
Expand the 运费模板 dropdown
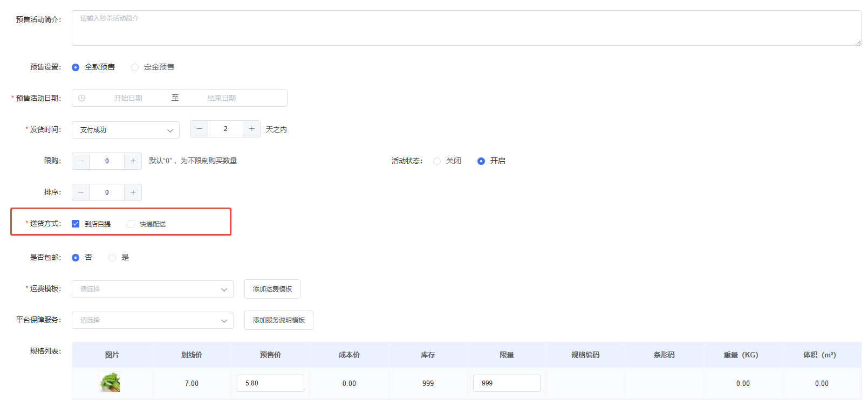tap(153, 289)
